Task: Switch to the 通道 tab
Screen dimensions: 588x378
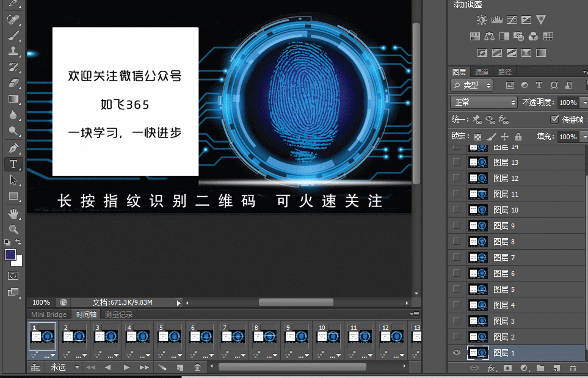Action: [481, 71]
